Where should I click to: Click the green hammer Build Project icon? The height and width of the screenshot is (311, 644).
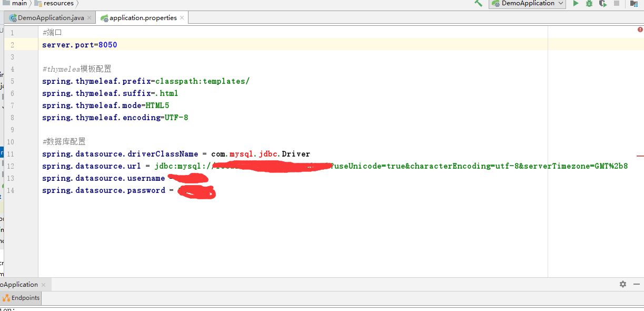478,3
